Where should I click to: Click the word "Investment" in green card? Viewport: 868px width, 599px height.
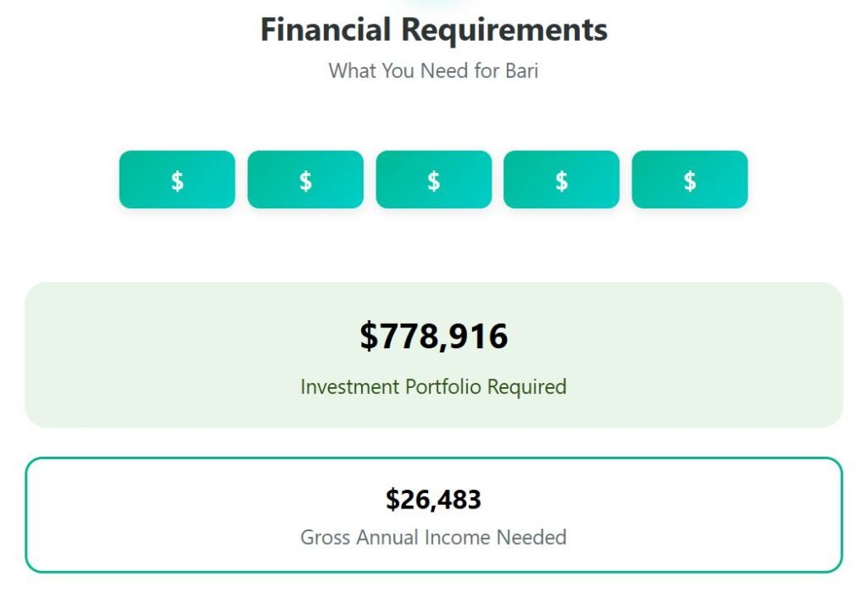(349, 387)
